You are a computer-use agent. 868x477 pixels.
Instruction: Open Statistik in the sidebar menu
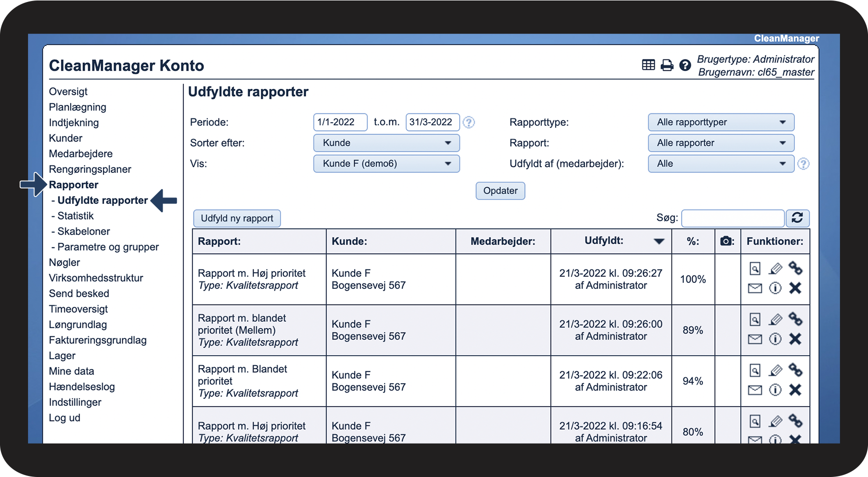75,216
